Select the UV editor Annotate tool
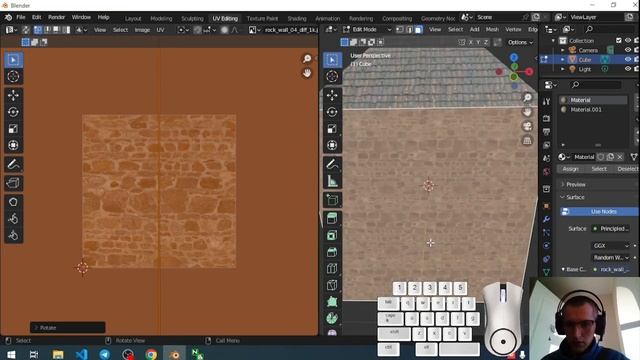 [13, 164]
